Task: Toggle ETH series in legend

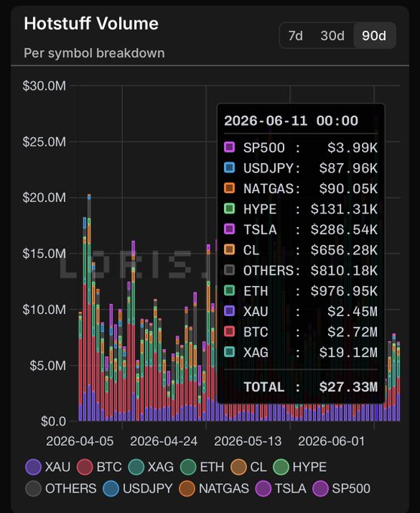Action: tap(203, 467)
